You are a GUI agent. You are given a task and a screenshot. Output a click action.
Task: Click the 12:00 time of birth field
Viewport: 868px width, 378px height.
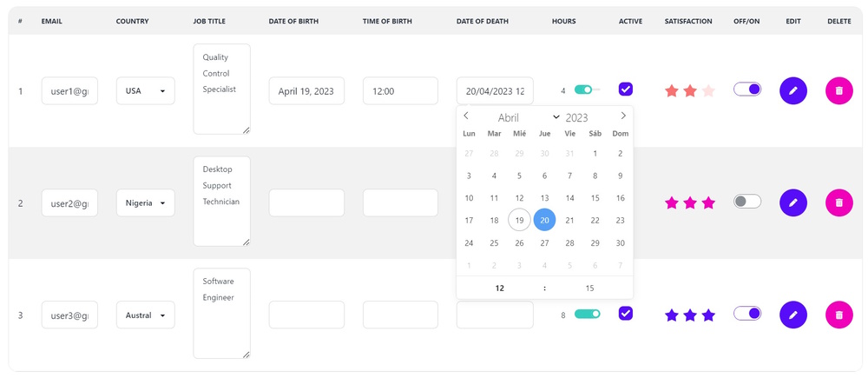[x=401, y=91]
